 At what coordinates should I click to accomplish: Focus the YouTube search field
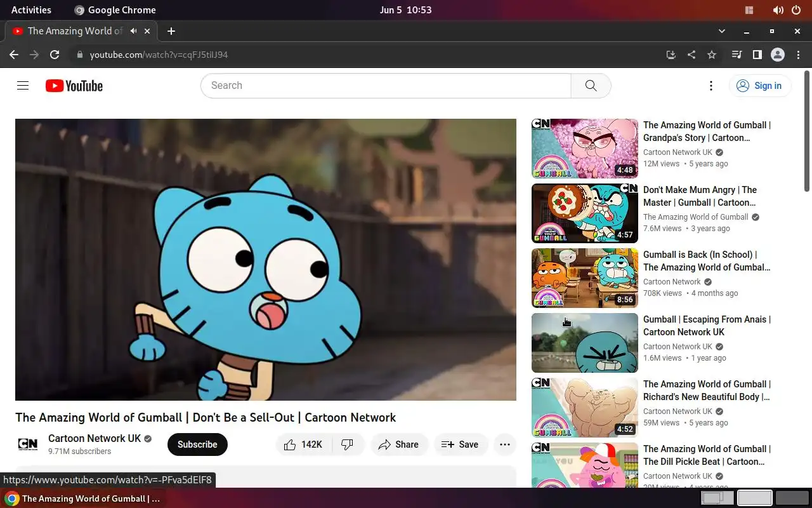coord(386,86)
